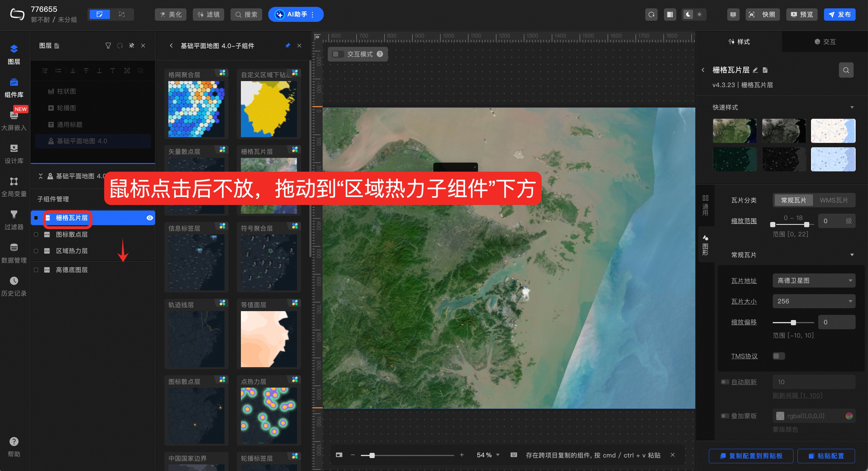The height and width of the screenshot is (471, 868).
Task: Click the edit pencil icon next to 栅格瓦片层 title
Action: [x=755, y=70]
